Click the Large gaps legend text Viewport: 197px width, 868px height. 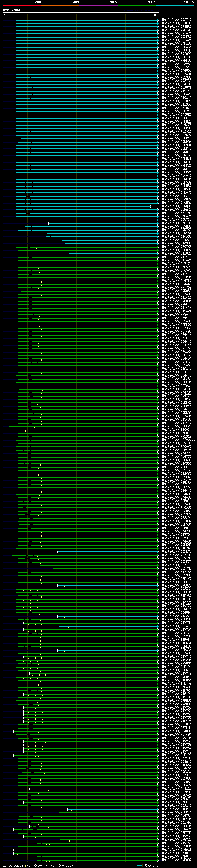pyautogui.click(x=38, y=866)
